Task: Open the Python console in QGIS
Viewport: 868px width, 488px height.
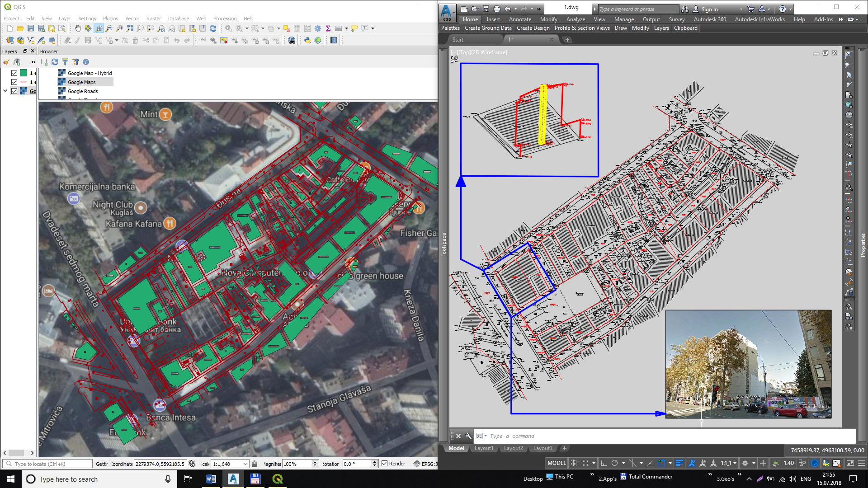Action: 307,40
